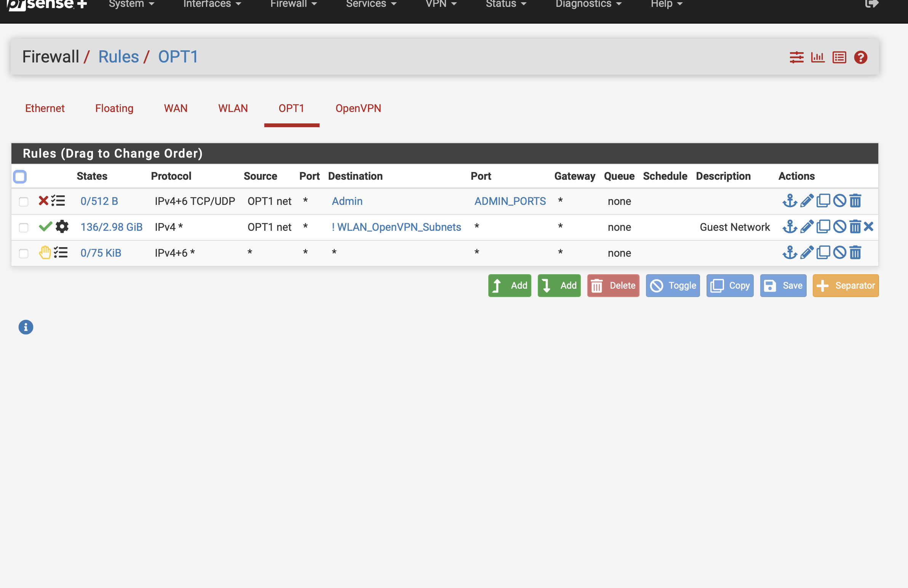Viewport: 908px width, 588px height.
Task: Open the bar chart status icon
Action: 818,58
